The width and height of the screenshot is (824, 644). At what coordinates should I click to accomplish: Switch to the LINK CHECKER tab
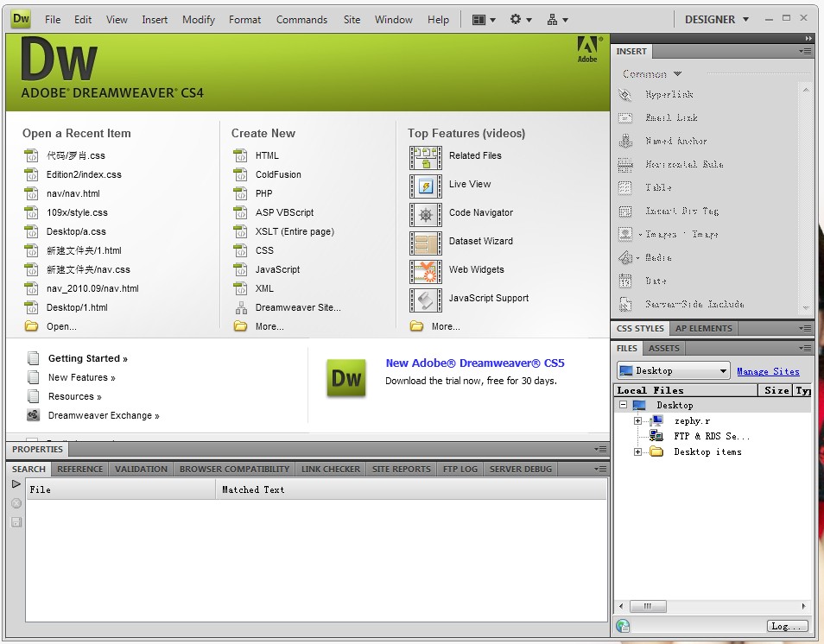point(331,469)
